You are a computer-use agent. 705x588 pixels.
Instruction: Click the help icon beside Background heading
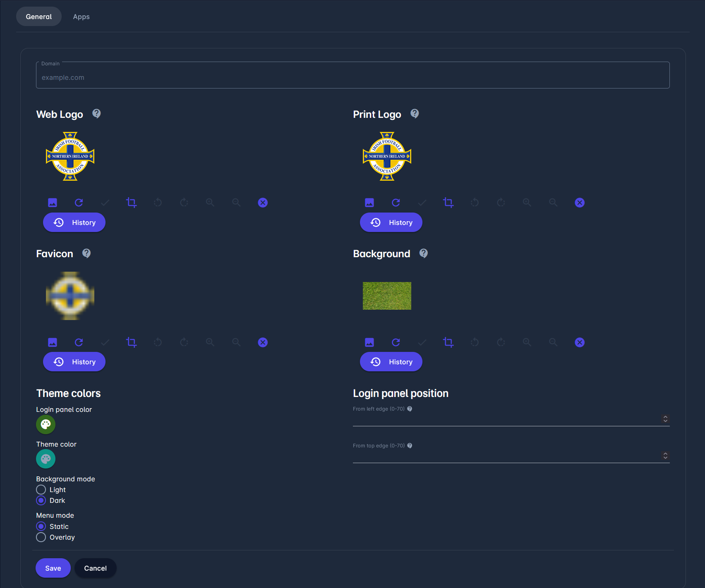[x=423, y=253]
